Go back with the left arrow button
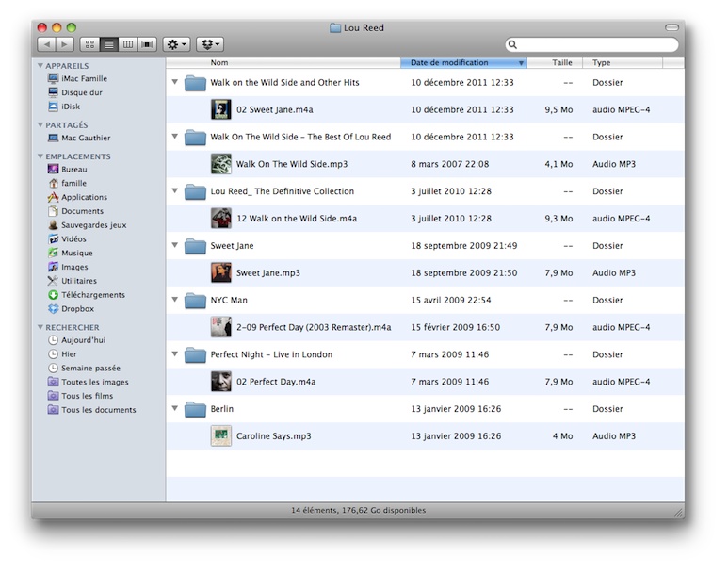The width and height of the screenshot is (728, 574). tap(46, 44)
